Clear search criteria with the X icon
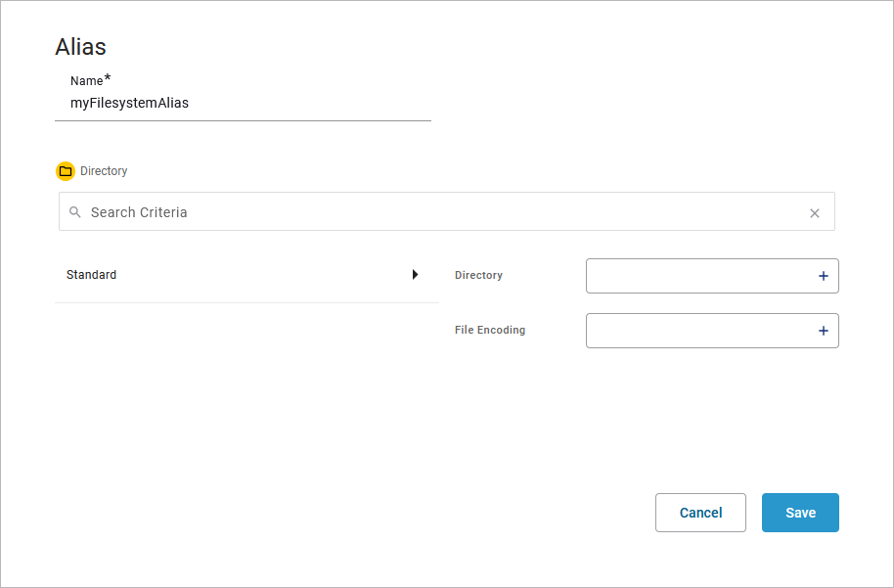Image resolution: width=894 pixels, height=588 pixels. point(815,213)
